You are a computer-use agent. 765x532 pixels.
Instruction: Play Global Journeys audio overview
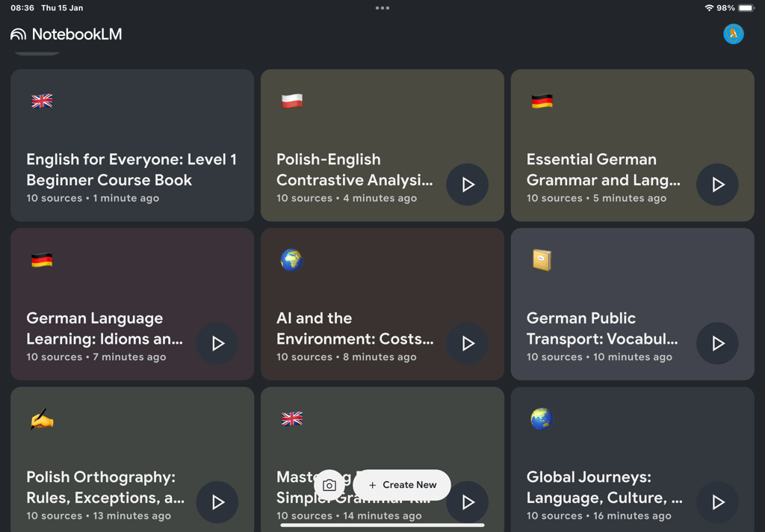tap(717, 502)
